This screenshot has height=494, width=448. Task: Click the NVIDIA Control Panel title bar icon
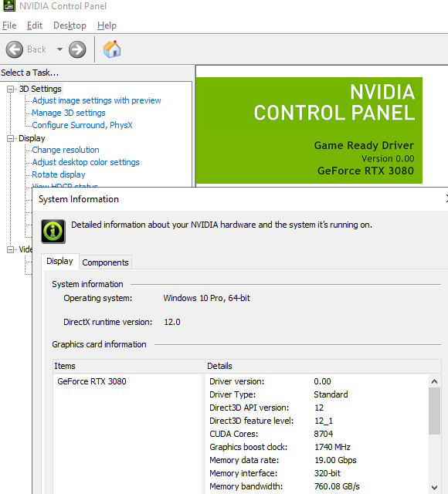click(x=9, y=5)
